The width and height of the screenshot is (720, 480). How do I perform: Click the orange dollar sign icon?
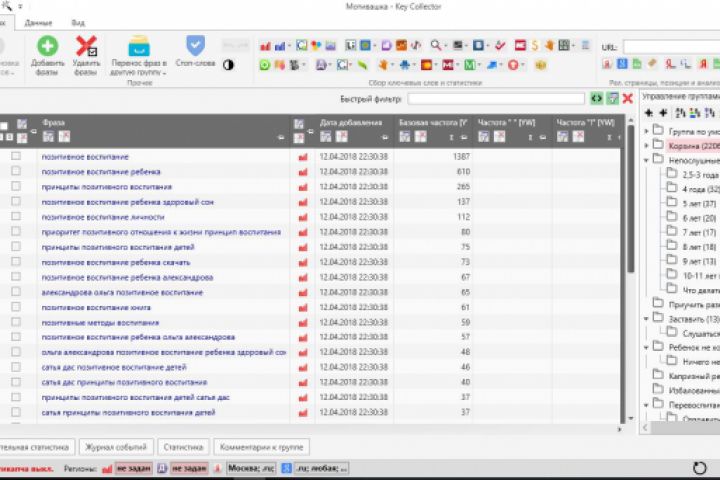point(535,45)
